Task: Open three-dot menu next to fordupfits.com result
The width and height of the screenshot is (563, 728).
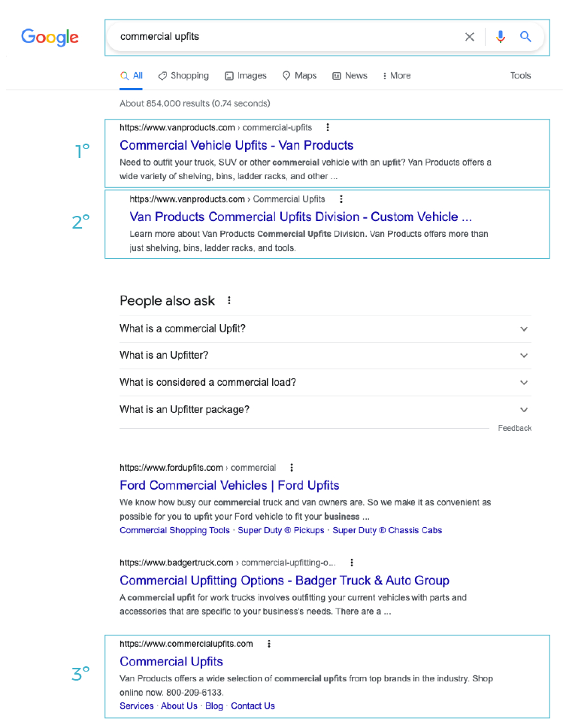Action: coord(292,468)
